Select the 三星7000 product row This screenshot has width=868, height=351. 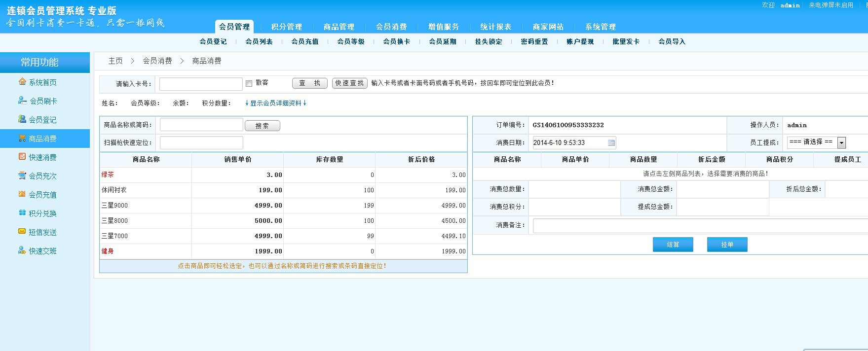click(283, 236)
